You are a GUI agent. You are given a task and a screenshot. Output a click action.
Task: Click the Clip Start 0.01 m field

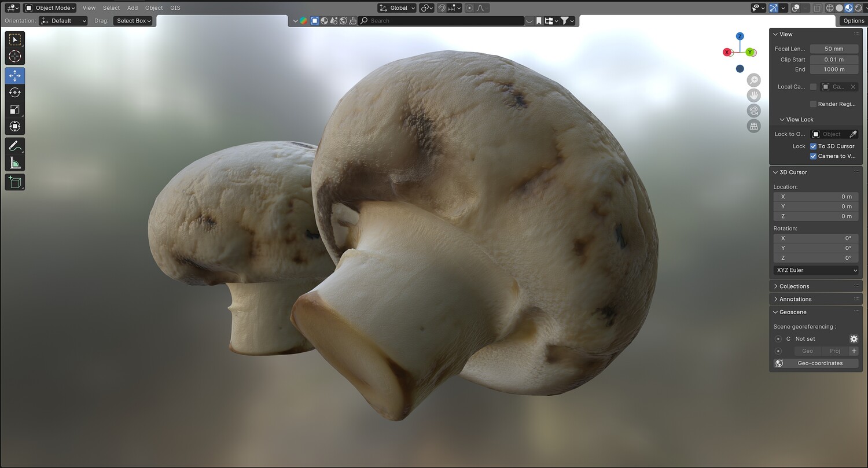point(834,60)
